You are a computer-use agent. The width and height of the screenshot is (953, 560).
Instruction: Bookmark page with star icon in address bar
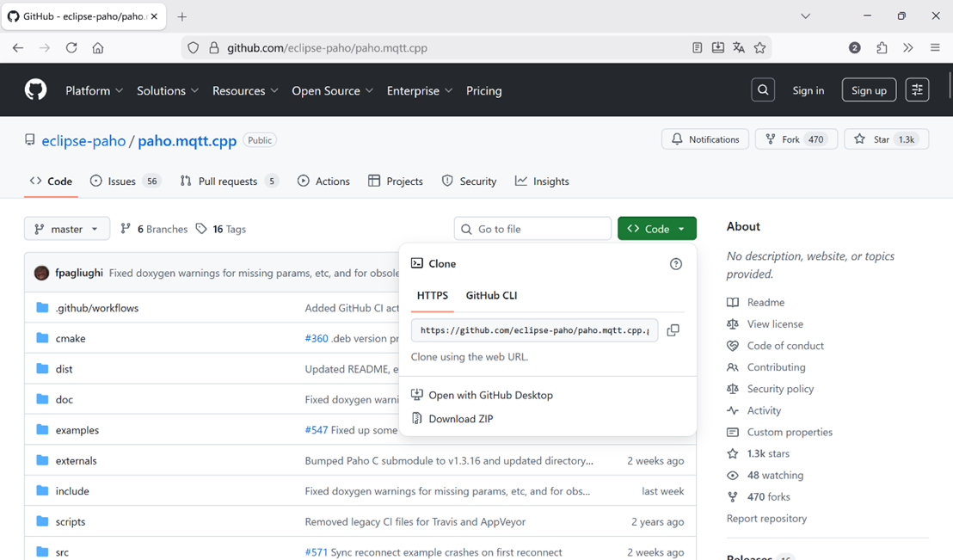click(759, 48)
